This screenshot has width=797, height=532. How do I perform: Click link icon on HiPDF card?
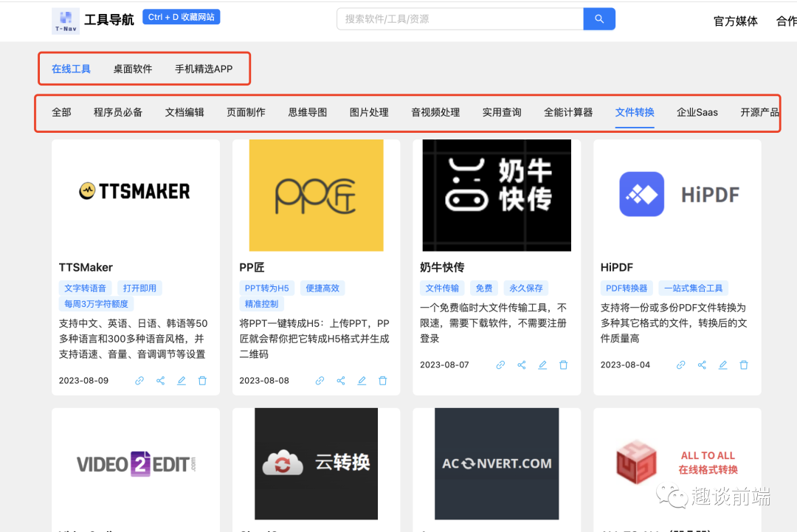[681, 365]
